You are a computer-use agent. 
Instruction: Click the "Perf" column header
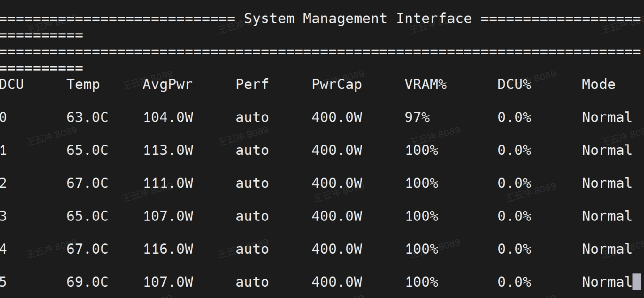coord(252,85)
